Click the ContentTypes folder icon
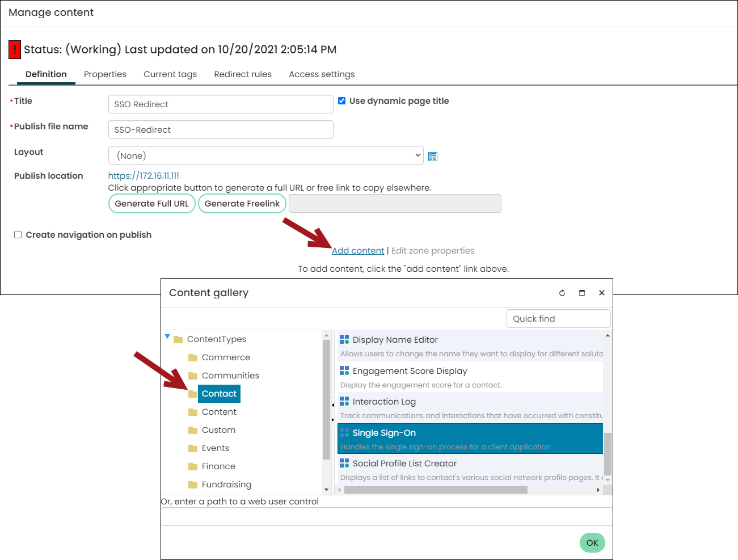Viewport: 738px width, 560px height. tap(178, 339)
